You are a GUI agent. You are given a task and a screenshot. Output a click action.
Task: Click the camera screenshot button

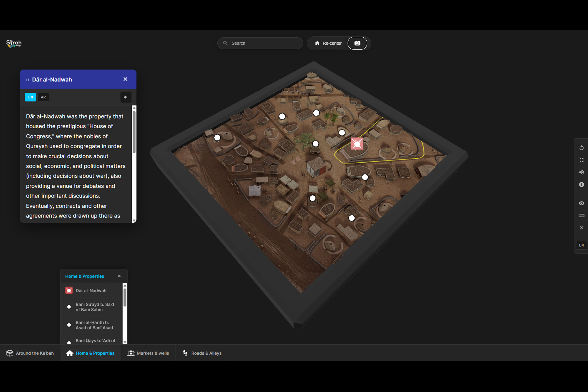point(357,43)
